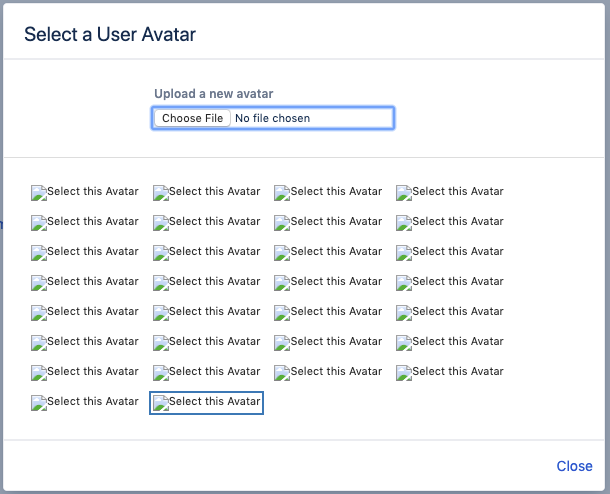Click the Choose File button
The width and height of the screenshot is (610, 494).
coord(193,118)
